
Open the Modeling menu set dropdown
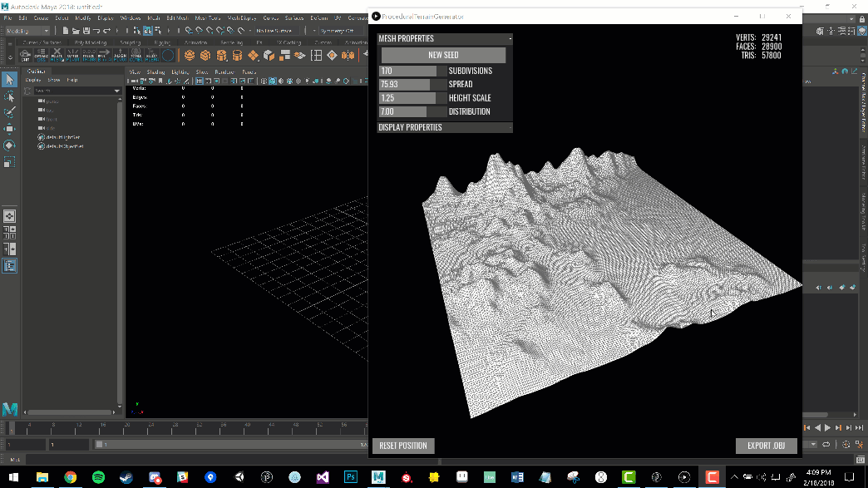(27, 31)
